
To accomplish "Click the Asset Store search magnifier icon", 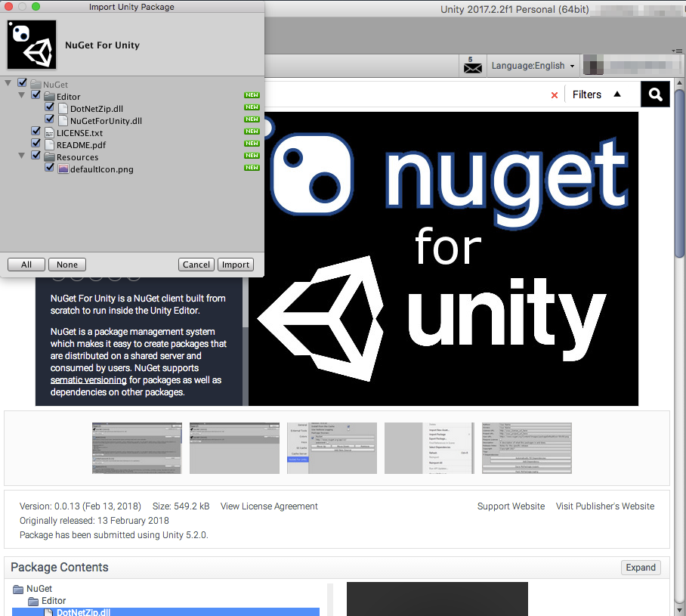I will click(655, 94).
